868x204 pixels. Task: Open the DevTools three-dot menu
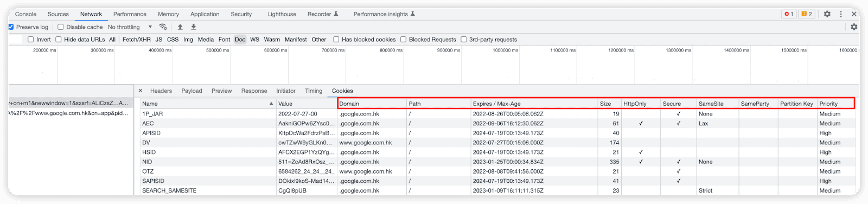tap(841, 14)
